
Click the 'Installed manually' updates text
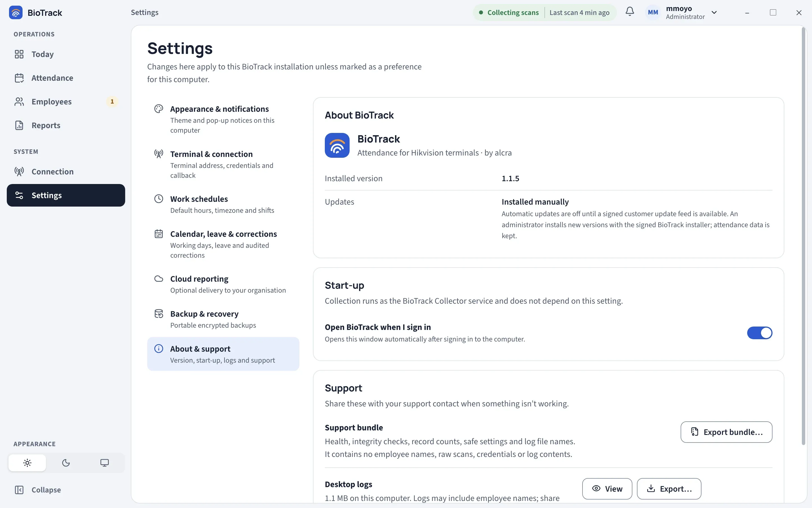535,202
